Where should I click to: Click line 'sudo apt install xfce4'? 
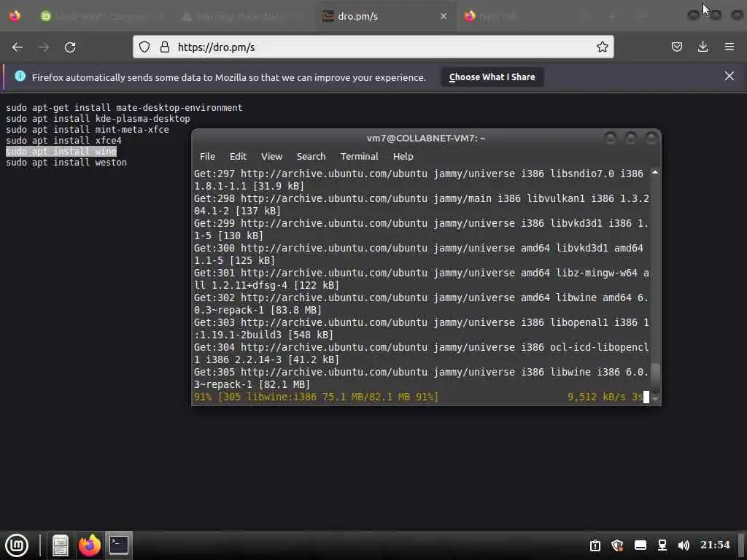(63, 141)
